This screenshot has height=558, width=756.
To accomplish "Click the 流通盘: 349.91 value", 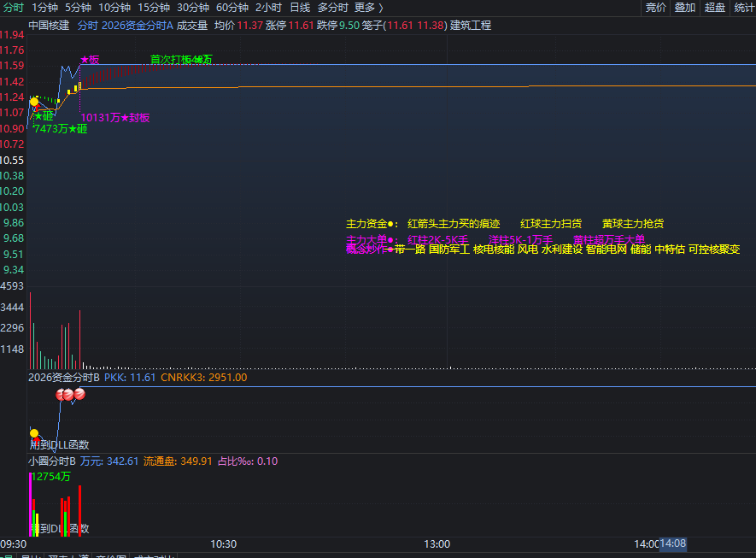I will (178, 461).
